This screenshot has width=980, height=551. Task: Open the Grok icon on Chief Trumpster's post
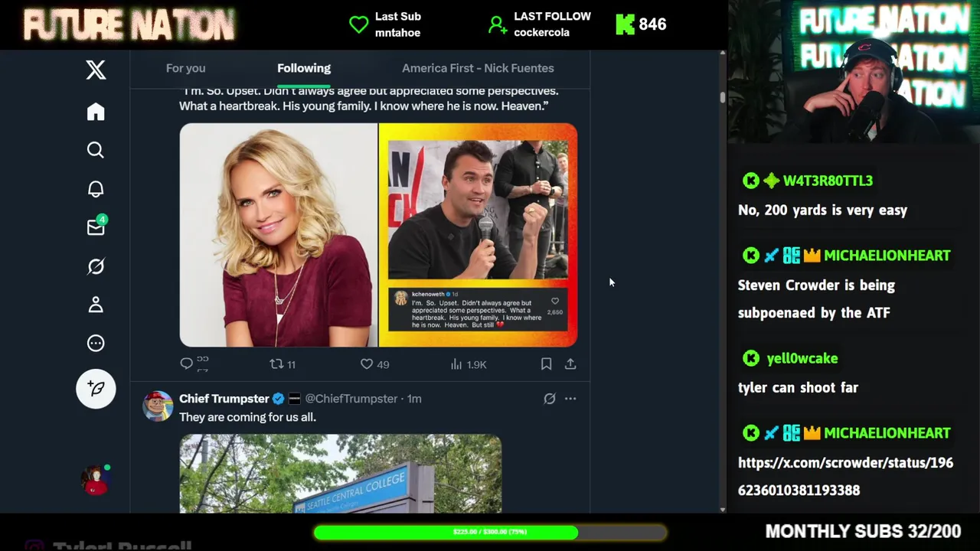(x=550, y=399)
